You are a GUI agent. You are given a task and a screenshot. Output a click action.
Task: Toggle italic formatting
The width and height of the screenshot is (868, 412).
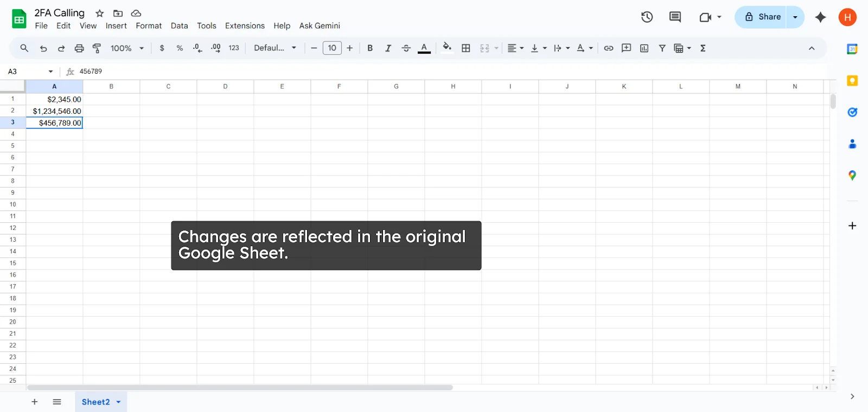click(x=388, y=48)
